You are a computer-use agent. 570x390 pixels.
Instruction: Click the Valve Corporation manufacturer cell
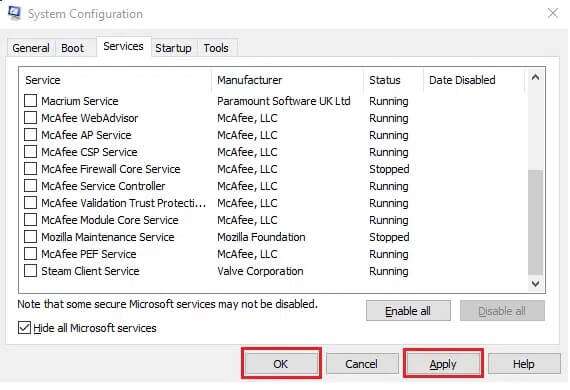tap(260, 271)
